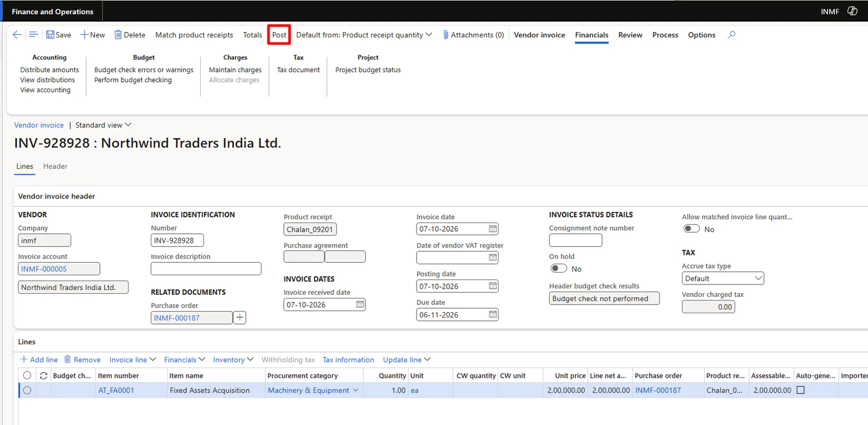Select all lines via header circle

27,376
